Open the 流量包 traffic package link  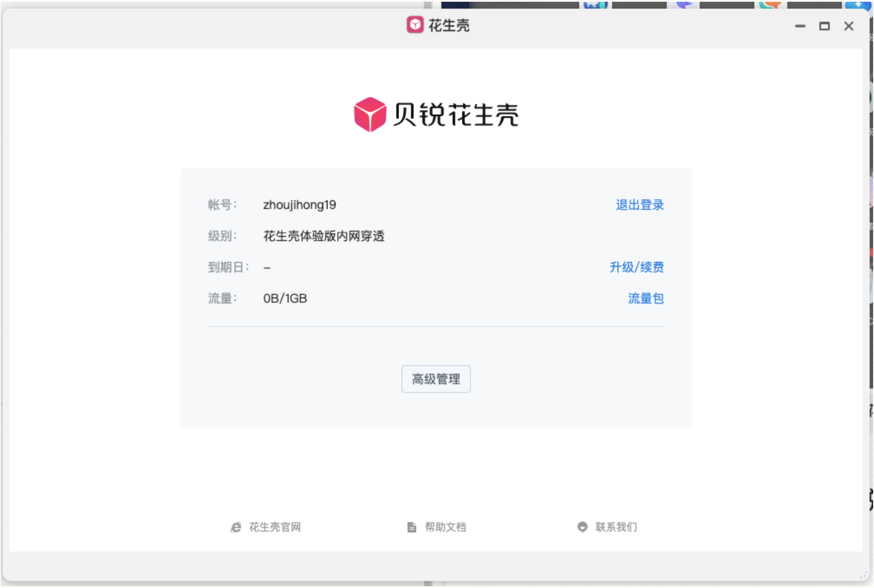click(645, 298)
